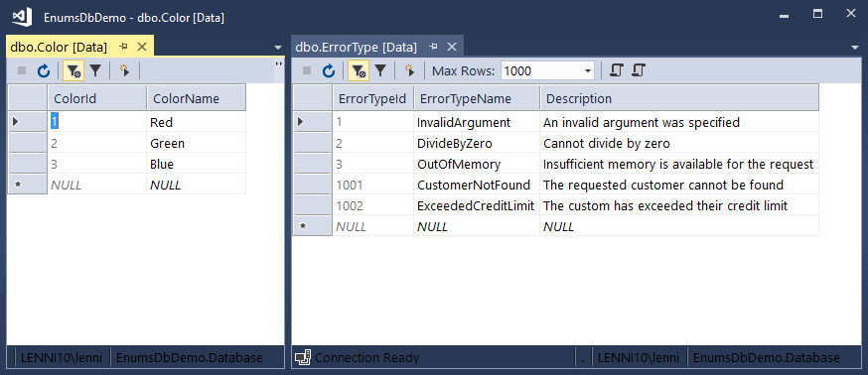Close the dbo.ErrorType tab
Screen dimensions: 868x375
tap(452, 47)
